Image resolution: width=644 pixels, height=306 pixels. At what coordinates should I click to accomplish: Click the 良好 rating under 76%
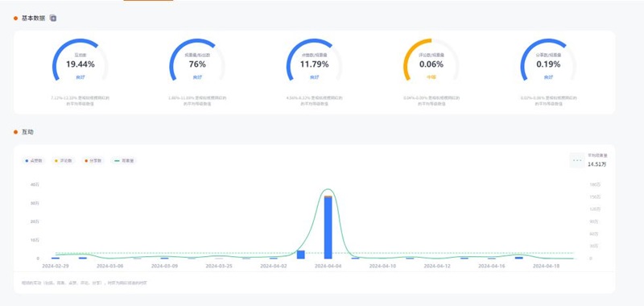[197, 77]
